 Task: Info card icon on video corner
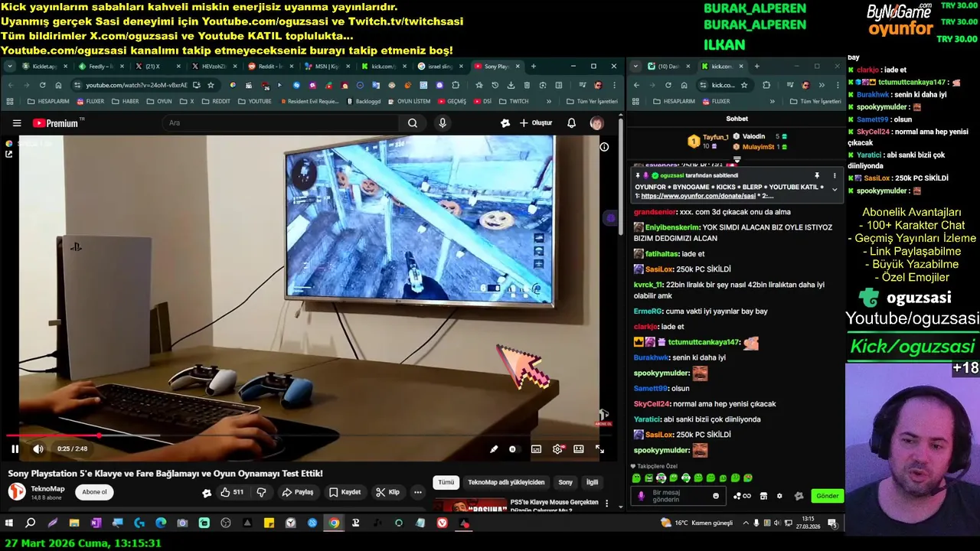tap(604, 147)
